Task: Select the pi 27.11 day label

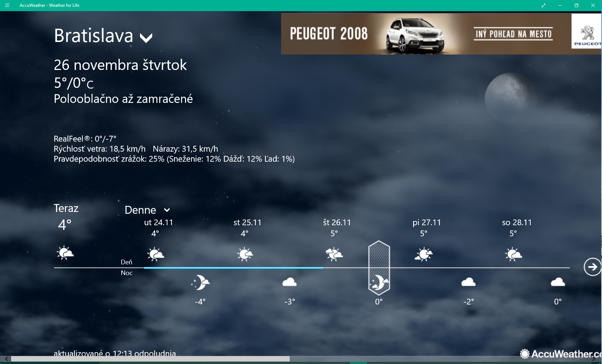Action: (x=427, y=223)
